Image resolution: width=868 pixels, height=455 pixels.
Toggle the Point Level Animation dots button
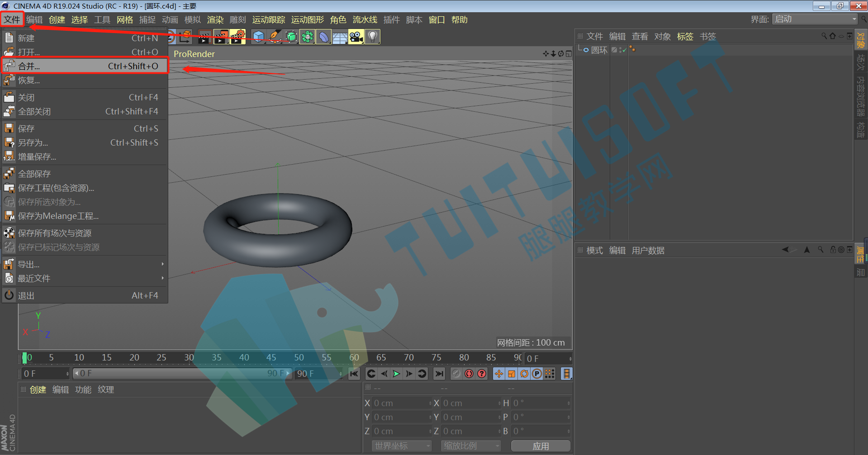(x=550, y=374)
